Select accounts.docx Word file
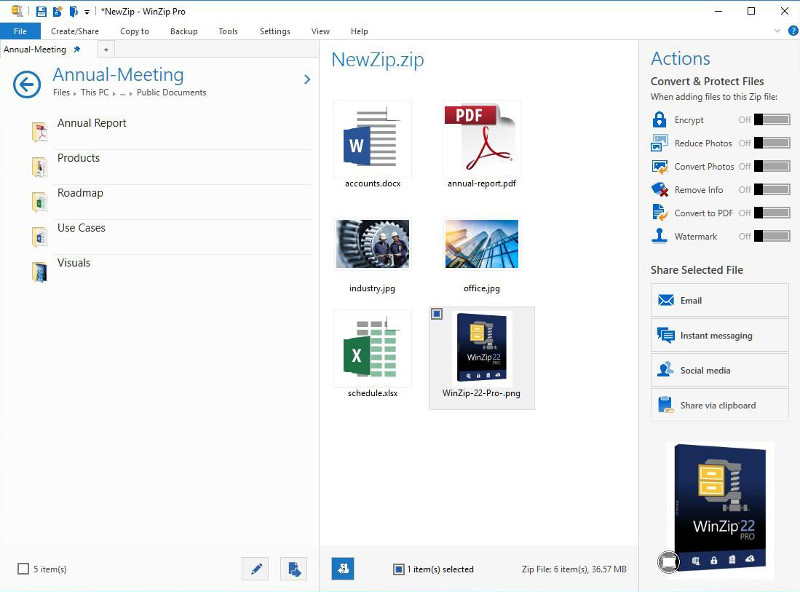The width and height of the screenshot is (800, 592). click(x=372, y=145)
